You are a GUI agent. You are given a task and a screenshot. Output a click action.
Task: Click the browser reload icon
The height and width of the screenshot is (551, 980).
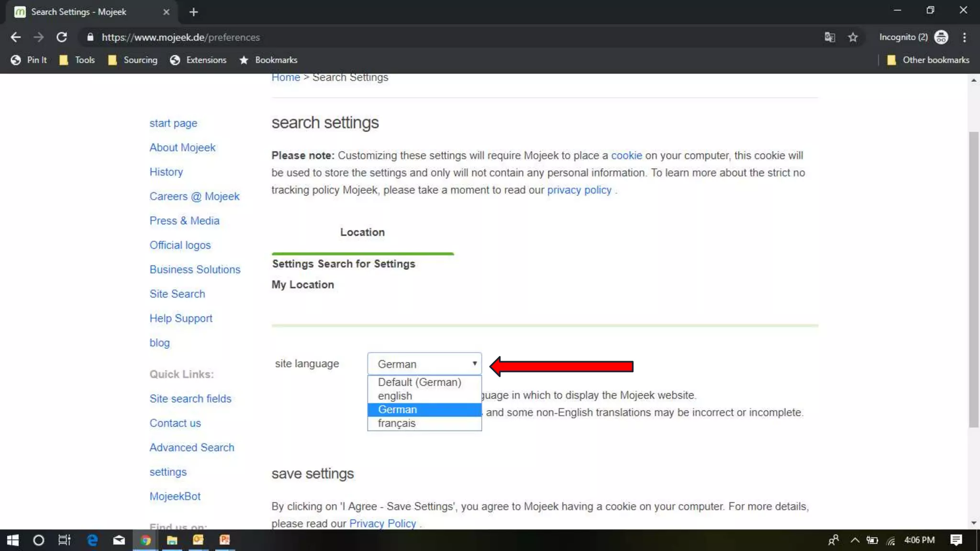click(x=62, y=37)
